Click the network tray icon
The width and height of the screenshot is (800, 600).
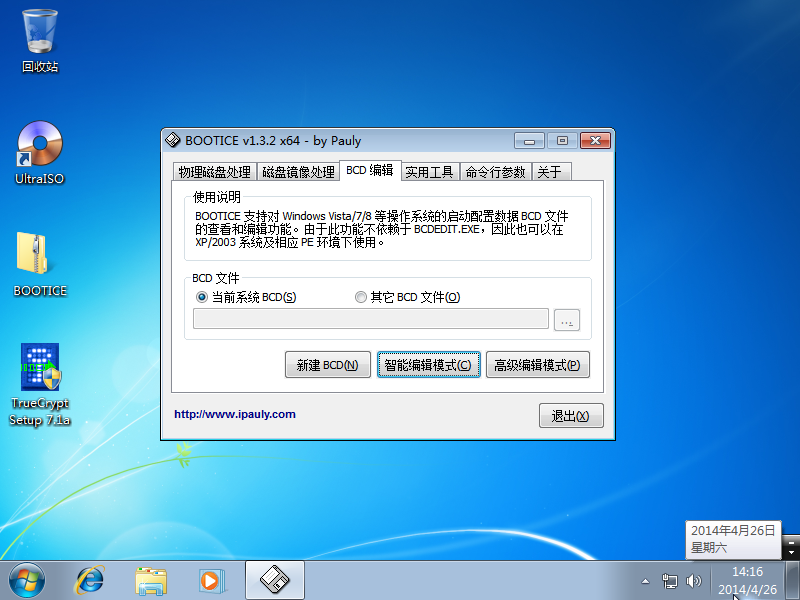pyautogui.click(x=669, y=581)
